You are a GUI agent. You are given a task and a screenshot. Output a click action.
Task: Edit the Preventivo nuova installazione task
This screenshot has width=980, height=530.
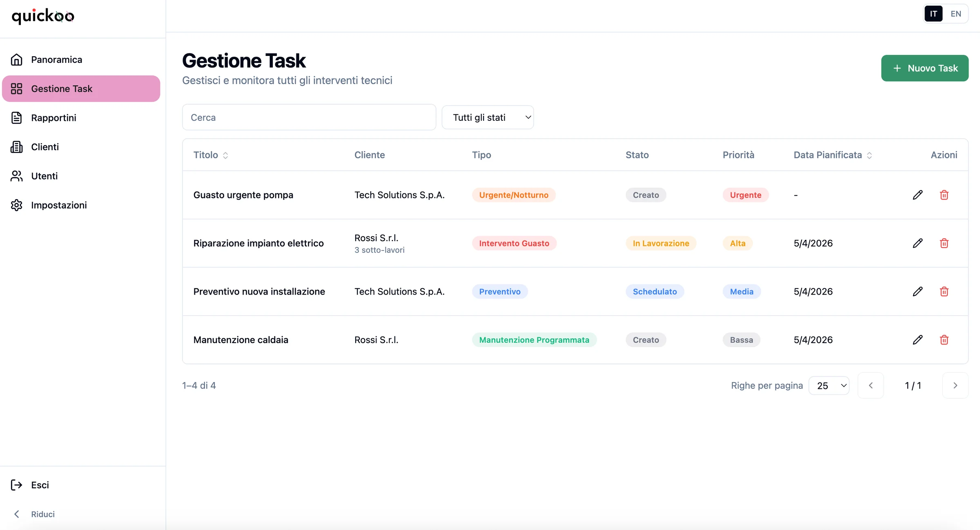pos(918,291)
